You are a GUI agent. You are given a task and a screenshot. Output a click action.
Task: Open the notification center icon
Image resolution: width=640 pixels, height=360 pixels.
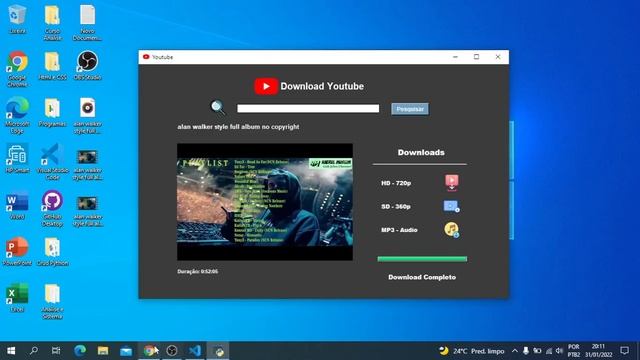[x=624, y=351]
